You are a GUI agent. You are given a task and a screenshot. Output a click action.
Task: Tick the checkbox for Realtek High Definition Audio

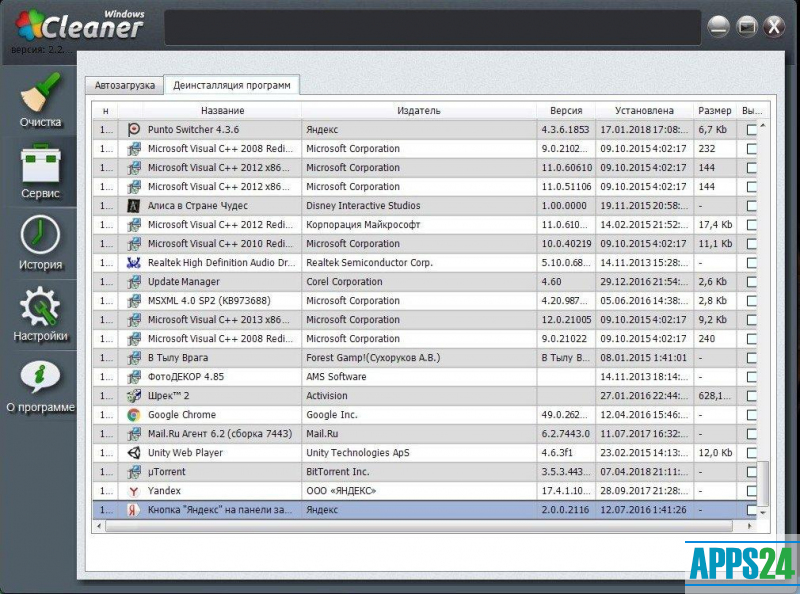(751, 263)
